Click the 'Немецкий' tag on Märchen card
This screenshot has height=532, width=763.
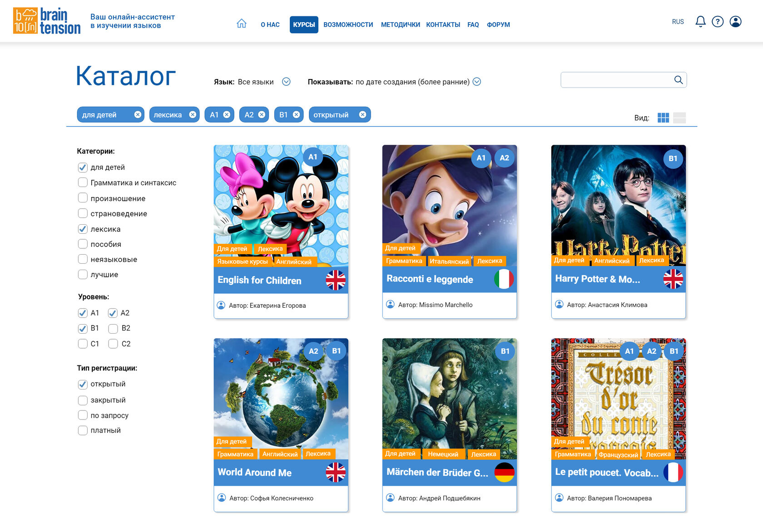coord(443,454)
